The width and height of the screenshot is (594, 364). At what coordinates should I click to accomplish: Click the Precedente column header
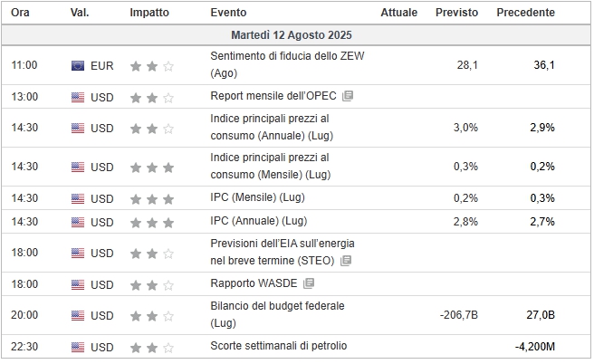pyautogui.click(x=525, y=13)
